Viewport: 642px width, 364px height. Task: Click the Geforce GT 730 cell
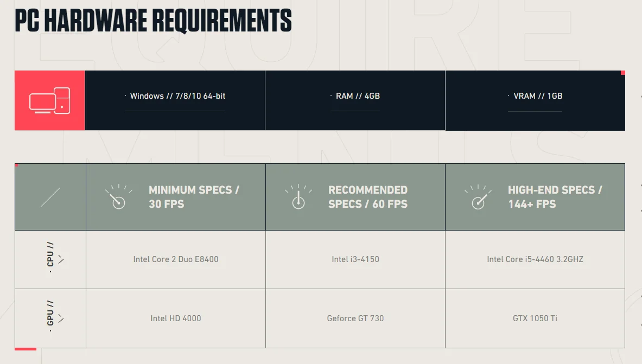tap(355, 318)
